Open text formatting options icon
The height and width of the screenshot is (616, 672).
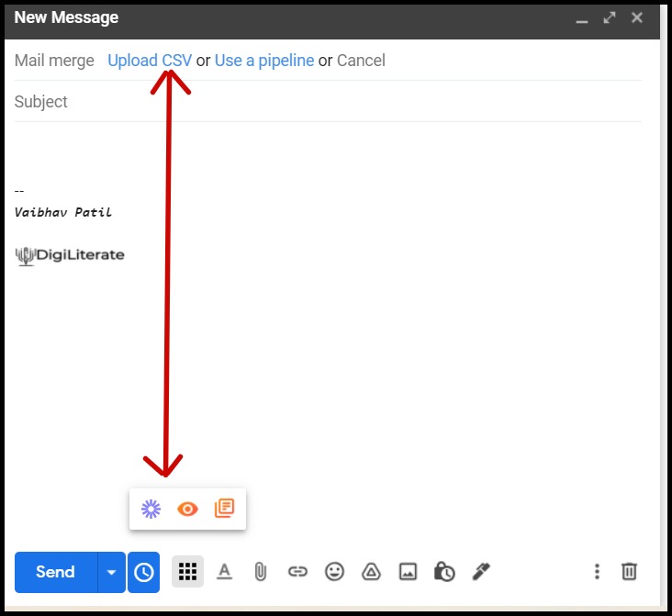224,572
